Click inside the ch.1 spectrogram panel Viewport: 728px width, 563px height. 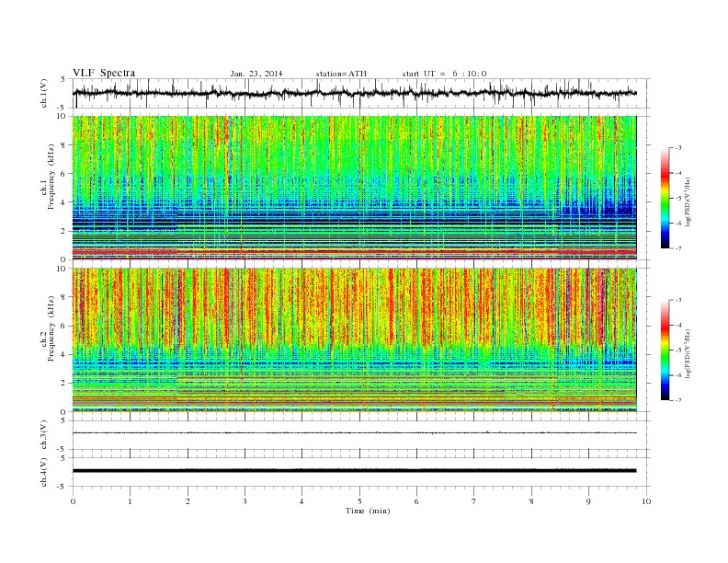[x=354, y=188]
